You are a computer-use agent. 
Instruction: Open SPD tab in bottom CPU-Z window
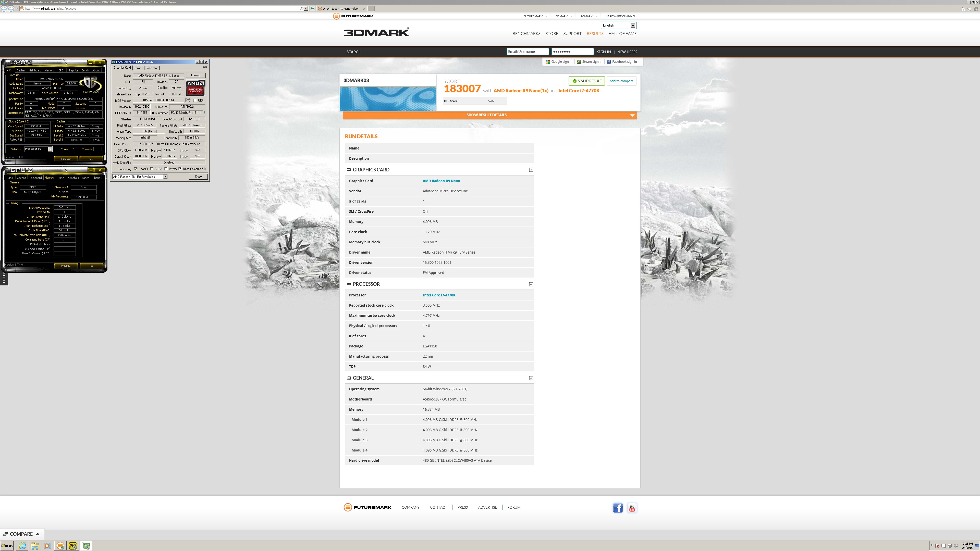coord(61,178)
